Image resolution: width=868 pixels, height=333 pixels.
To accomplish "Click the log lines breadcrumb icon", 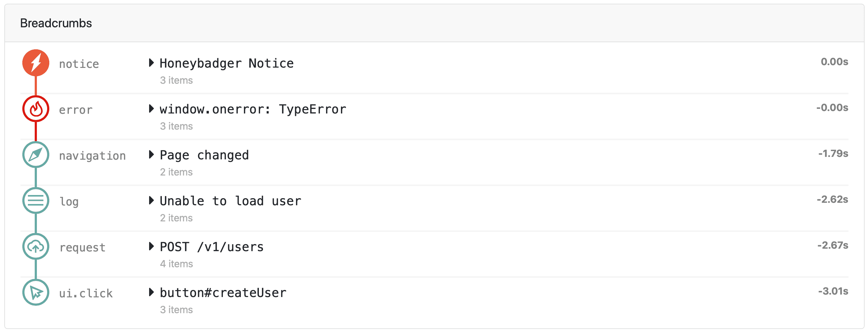I will [x=36, y=201].
